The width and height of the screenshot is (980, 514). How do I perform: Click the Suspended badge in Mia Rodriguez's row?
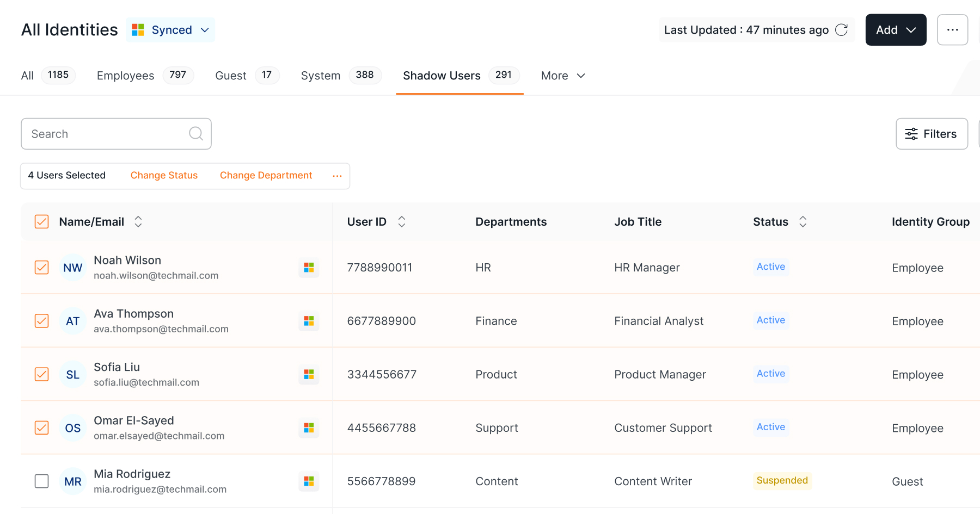[x=782, y=480]
